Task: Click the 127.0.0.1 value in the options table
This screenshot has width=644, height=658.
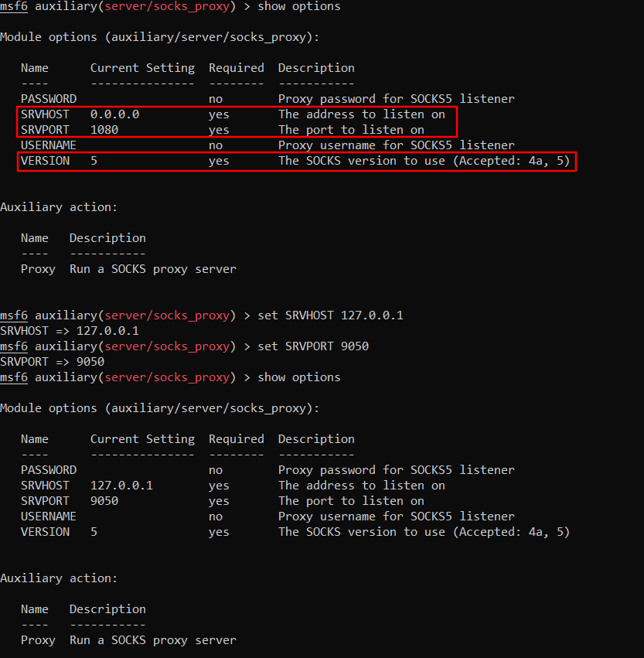Action: 121,486
